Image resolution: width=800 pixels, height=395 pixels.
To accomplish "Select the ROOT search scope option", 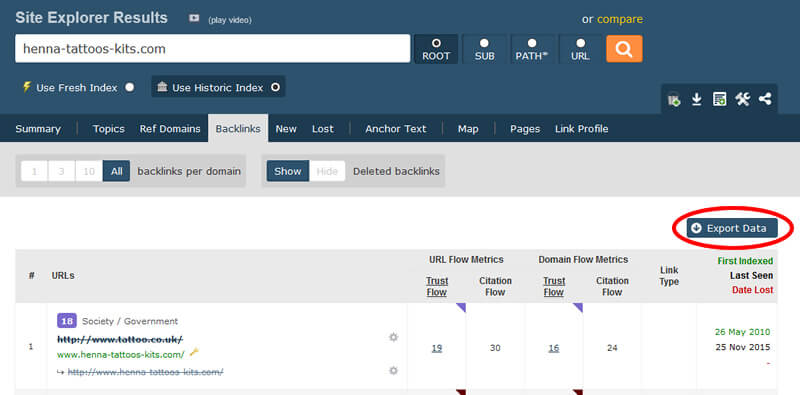I will (x=436, y=49).
